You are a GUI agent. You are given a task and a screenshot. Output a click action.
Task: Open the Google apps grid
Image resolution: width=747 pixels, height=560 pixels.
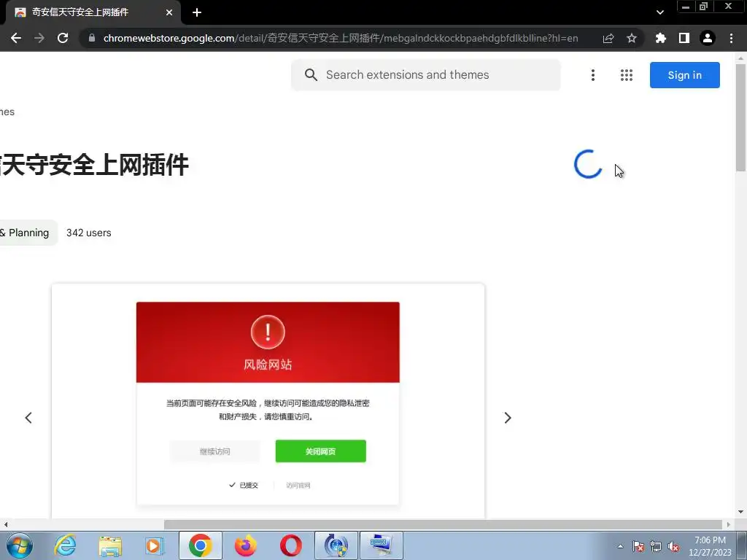pos(627,75)
